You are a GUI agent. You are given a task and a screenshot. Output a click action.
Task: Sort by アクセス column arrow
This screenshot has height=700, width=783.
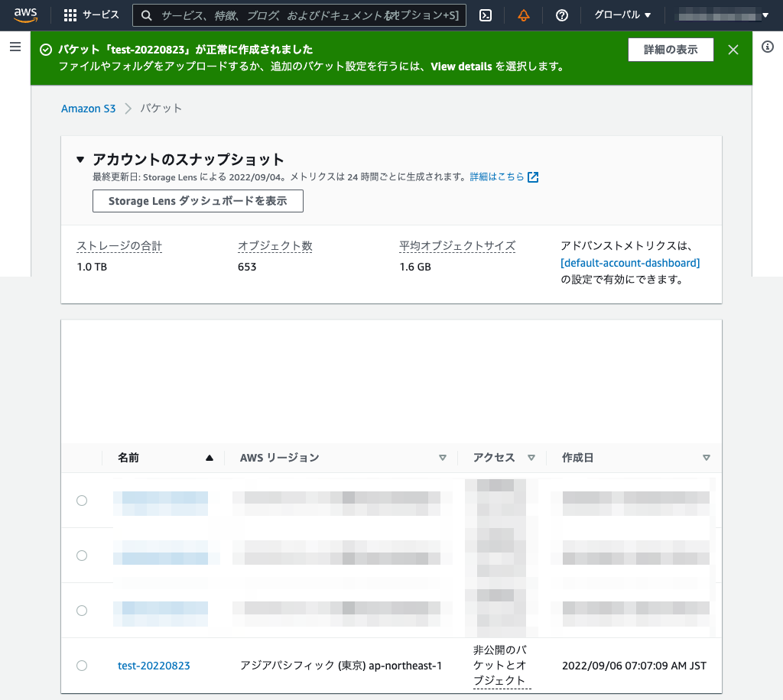[531, 458]
